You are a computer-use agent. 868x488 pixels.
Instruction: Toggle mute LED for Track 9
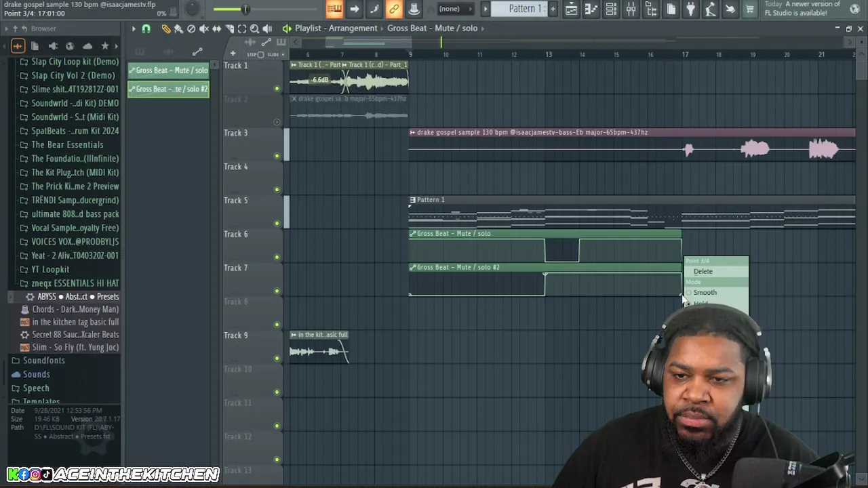pyautogui.click(x=277, y=359)
